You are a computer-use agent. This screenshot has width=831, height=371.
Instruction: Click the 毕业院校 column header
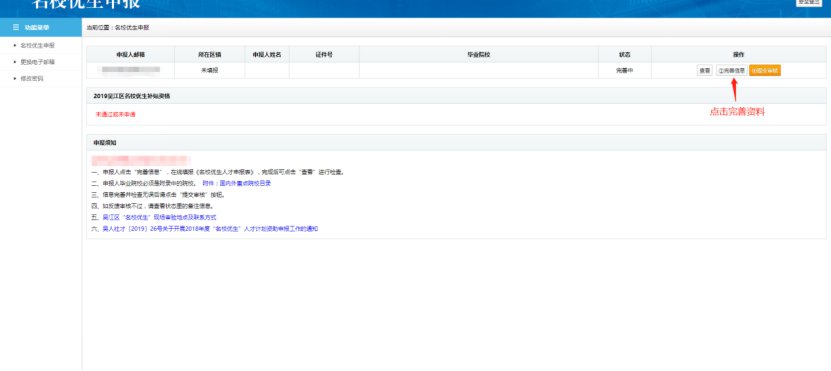(479, 55)
